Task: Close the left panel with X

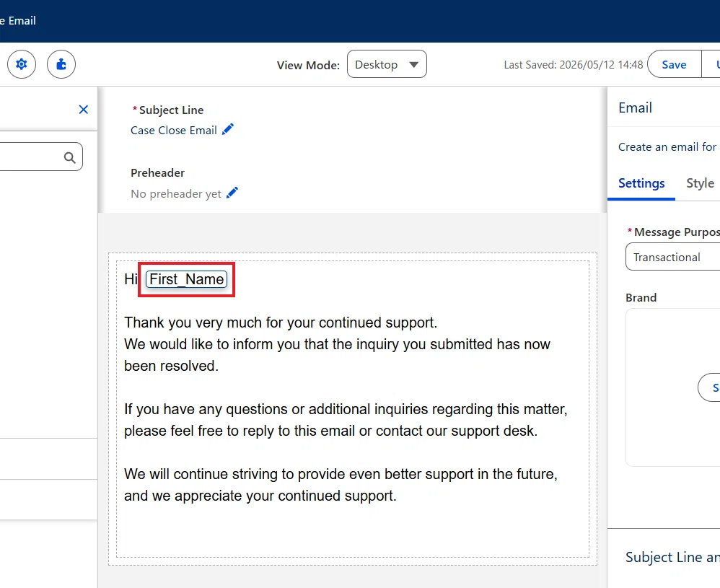Action: [x=83, y=110]
